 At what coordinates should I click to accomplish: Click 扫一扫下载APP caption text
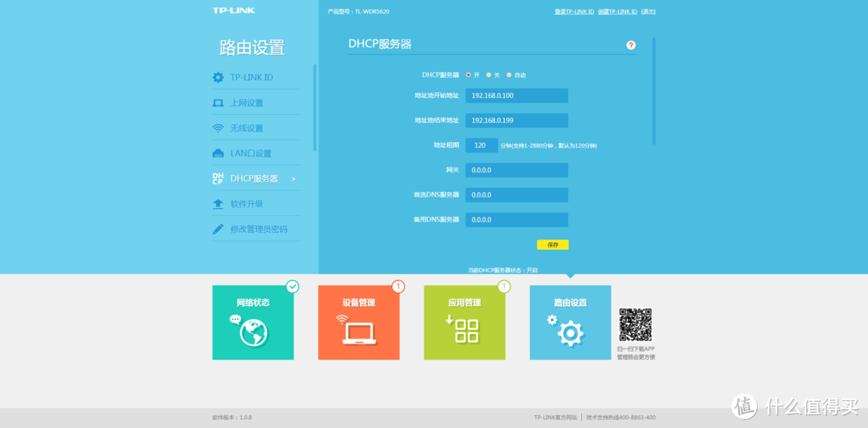tap(636, 349)
